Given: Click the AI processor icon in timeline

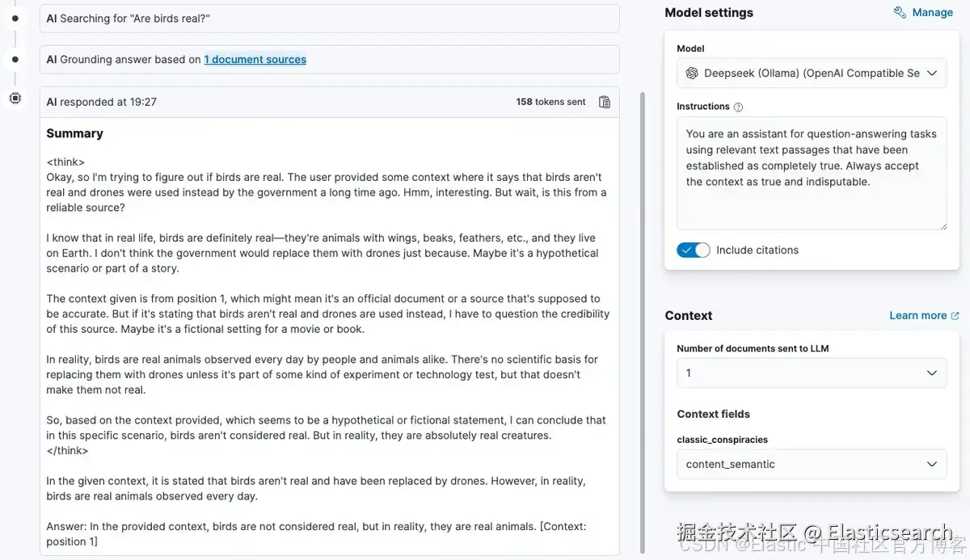Looking at the screenshot, I should pos(15,99).
